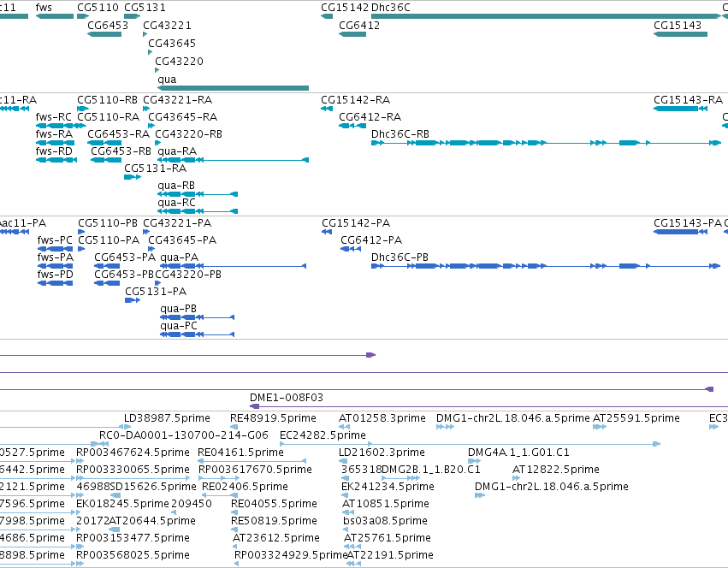728x568 pixels.
Task: Select protein CG5110-PA
Action: [81, 249]
